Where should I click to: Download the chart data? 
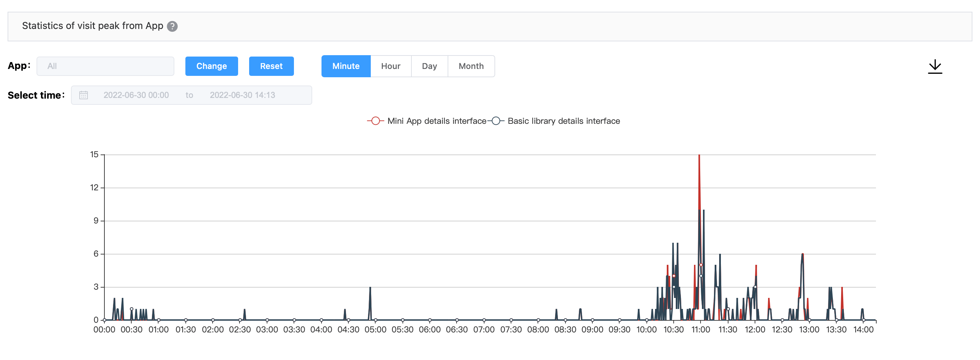935,67
